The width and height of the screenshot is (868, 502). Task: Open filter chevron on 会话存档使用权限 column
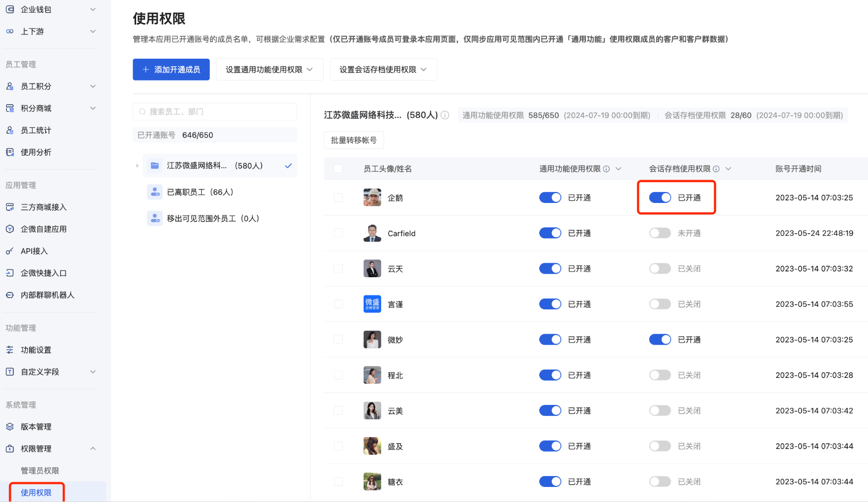[728, 169]
